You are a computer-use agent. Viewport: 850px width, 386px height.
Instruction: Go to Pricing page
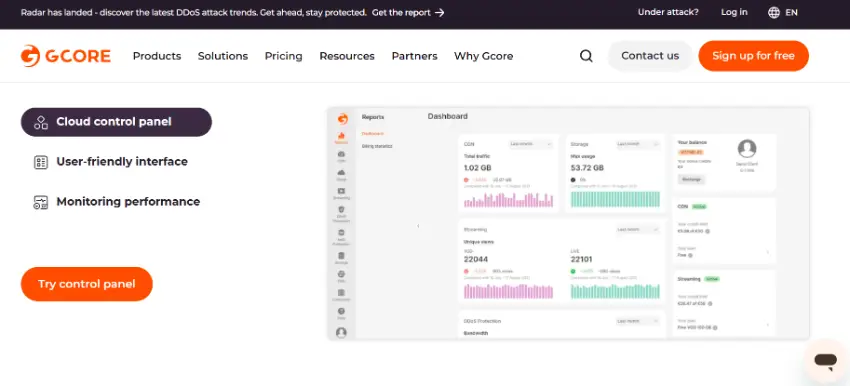284,56
